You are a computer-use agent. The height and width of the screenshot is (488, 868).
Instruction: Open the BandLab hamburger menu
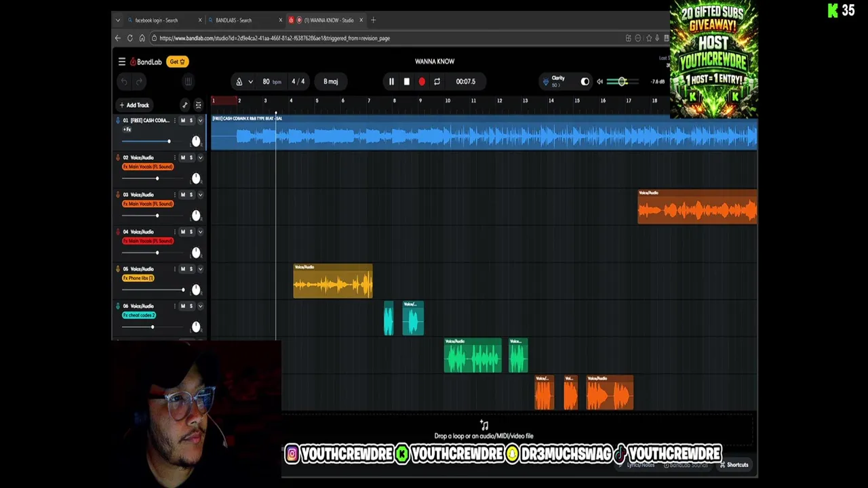click(121, 62)
